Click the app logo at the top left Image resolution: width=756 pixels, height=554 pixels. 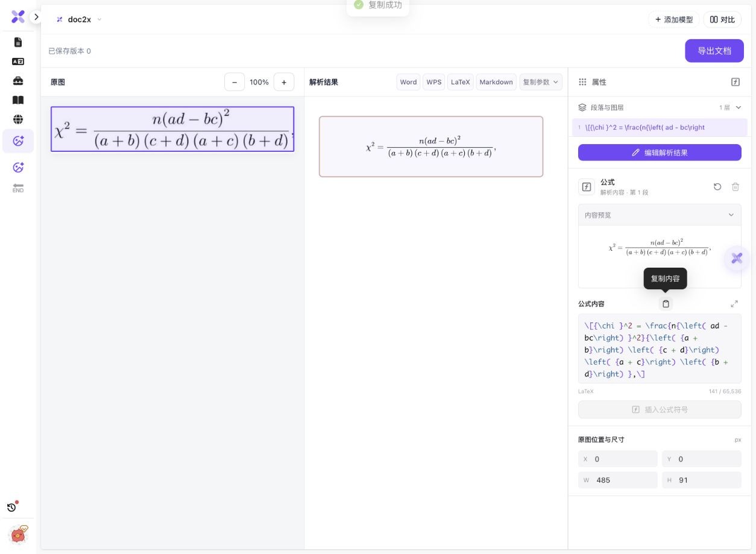[x=18, y=17]
